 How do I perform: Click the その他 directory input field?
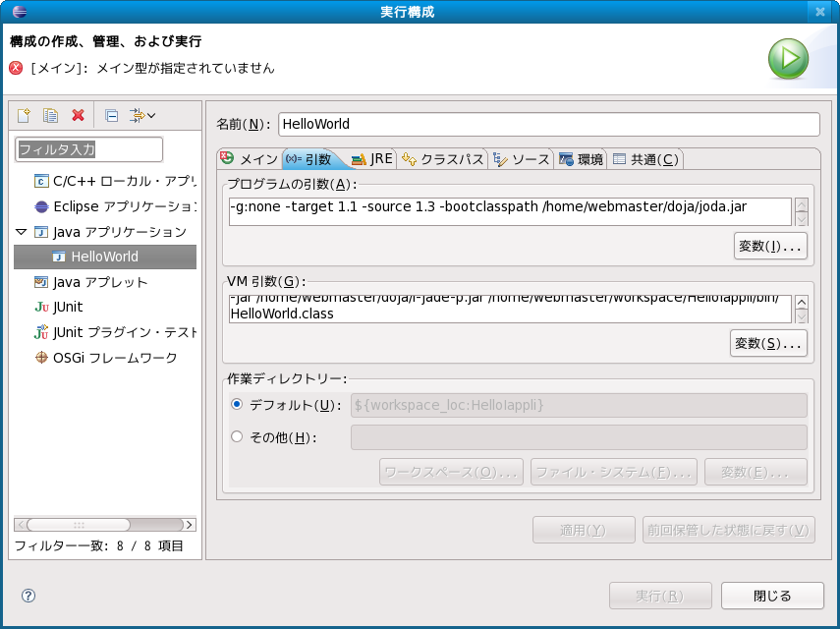point(579,437)
